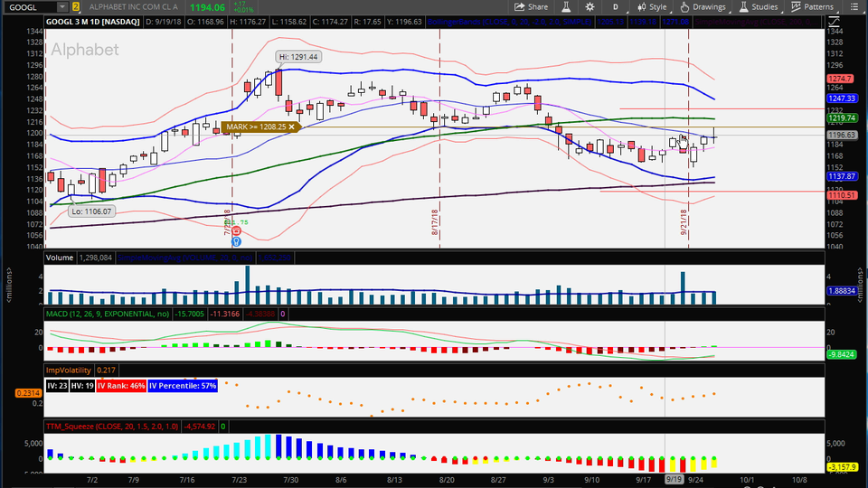868x488 pixels.
Task: Open the Patterns menu
Action: [812, 6]
